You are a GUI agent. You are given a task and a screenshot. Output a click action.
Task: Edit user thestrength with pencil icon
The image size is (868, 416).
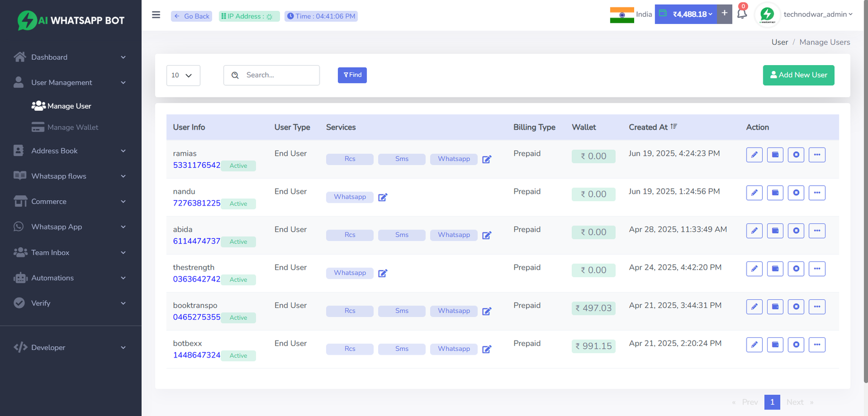point(754,268)
